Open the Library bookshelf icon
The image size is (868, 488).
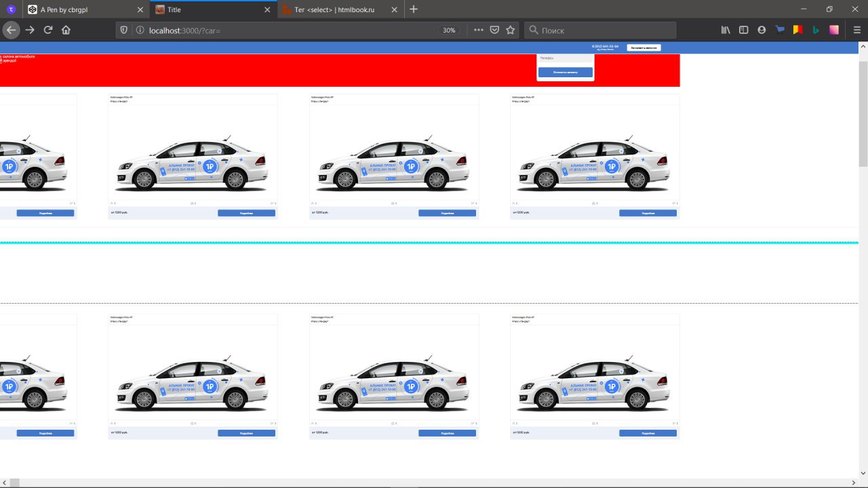(x=726, y=30)
